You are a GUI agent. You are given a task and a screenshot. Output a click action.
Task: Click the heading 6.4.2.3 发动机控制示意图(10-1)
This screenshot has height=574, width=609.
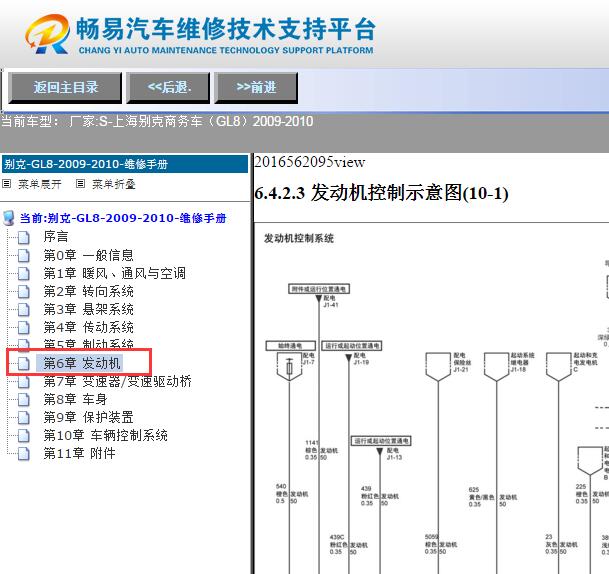tap(381, 193)
